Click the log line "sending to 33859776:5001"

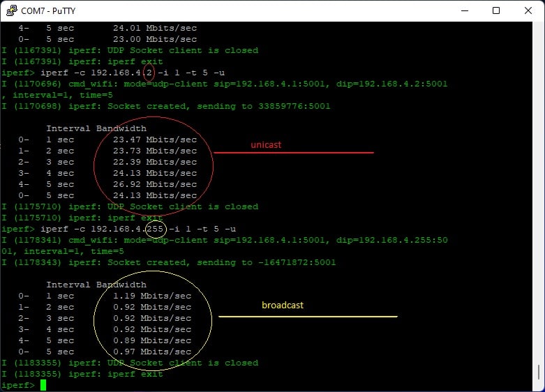165,106
